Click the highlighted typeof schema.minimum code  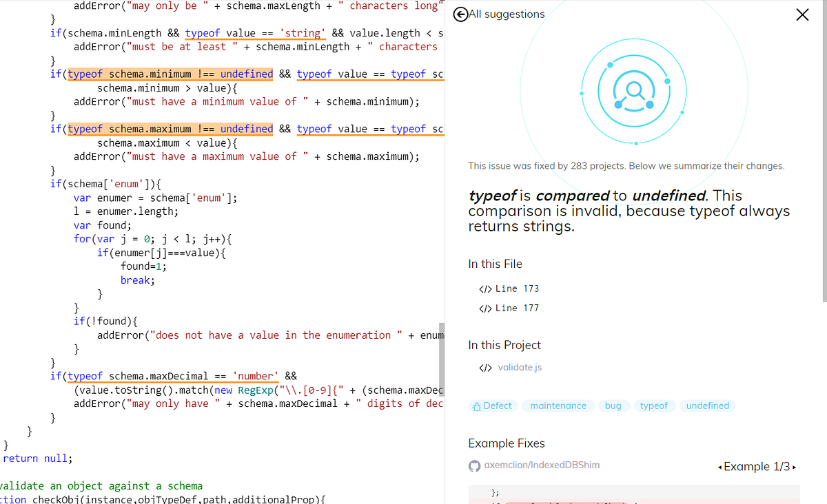point(169,74)
